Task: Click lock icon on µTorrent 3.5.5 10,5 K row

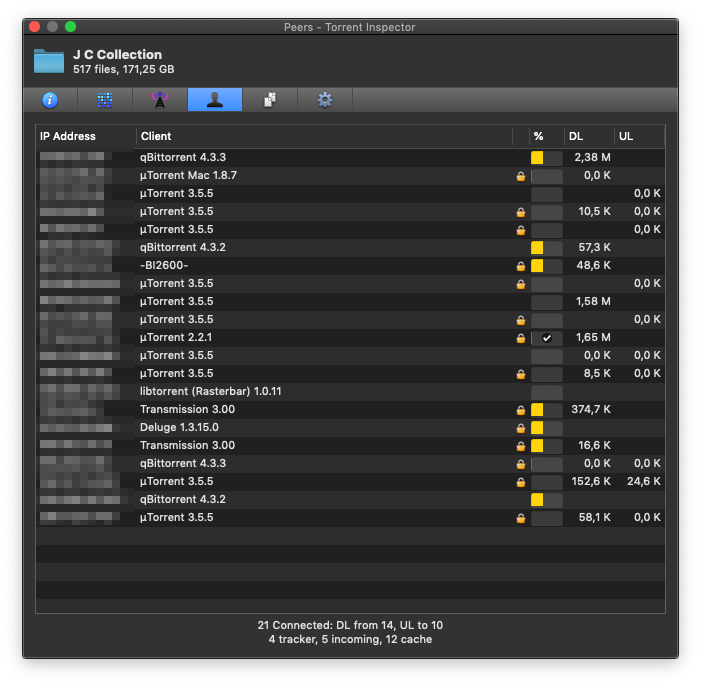Action: (x=520, y=212)
